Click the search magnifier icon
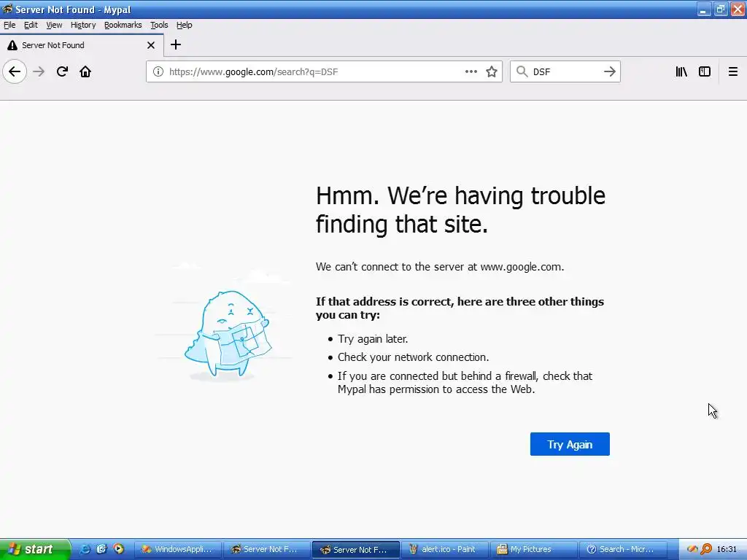The image size is (747, 560). [x=522, y=71]
